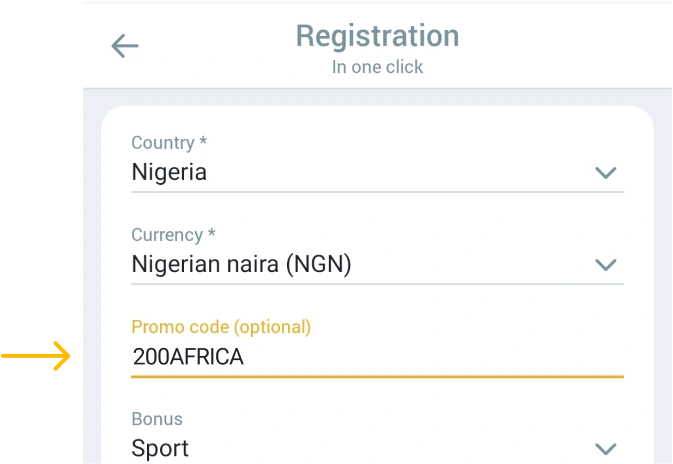Expand the Country dropdown chevron

(606, 173)
